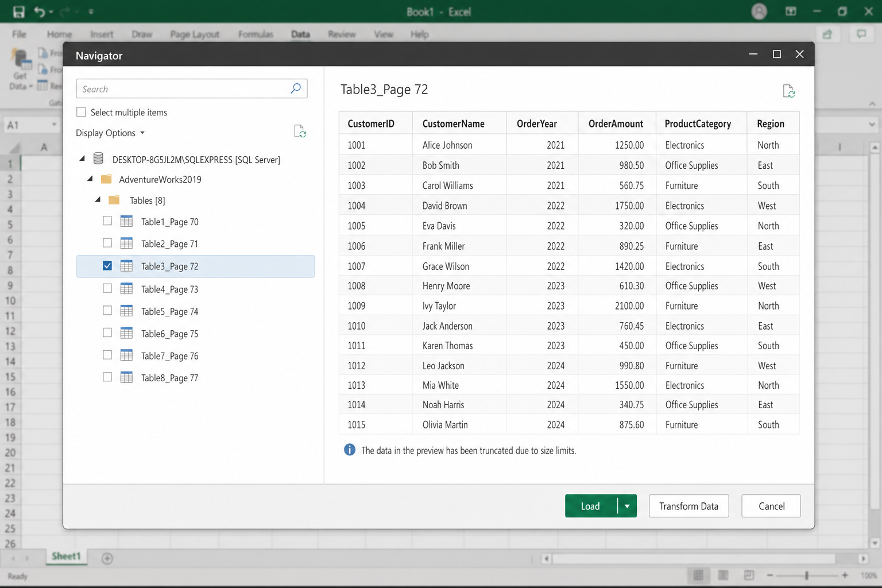This screenshot has width=882, height=588.
Task: Collapse the DESKTOP-8G5JL2M\SQLEXPRESS server node
Action: click(x=82, y=158)
